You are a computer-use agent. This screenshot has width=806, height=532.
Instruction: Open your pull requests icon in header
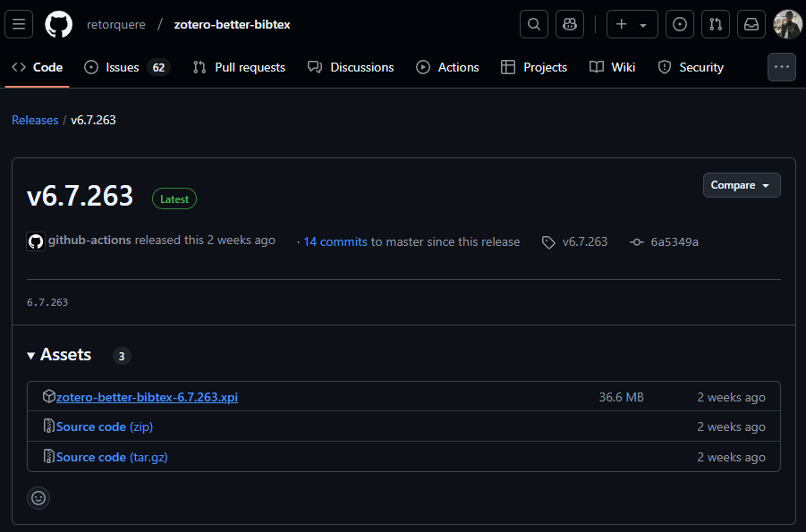[x=716, y=24]
